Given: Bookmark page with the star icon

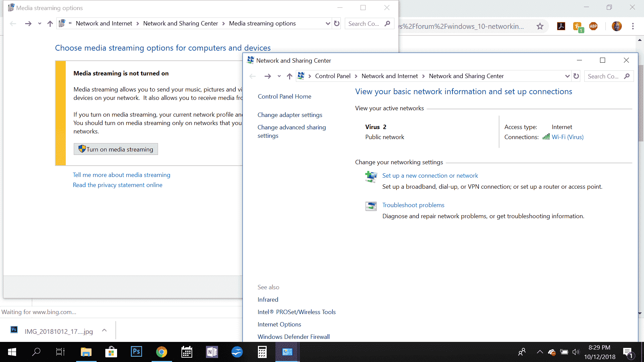Looking at the screenshot, I should tap(540, 26).
